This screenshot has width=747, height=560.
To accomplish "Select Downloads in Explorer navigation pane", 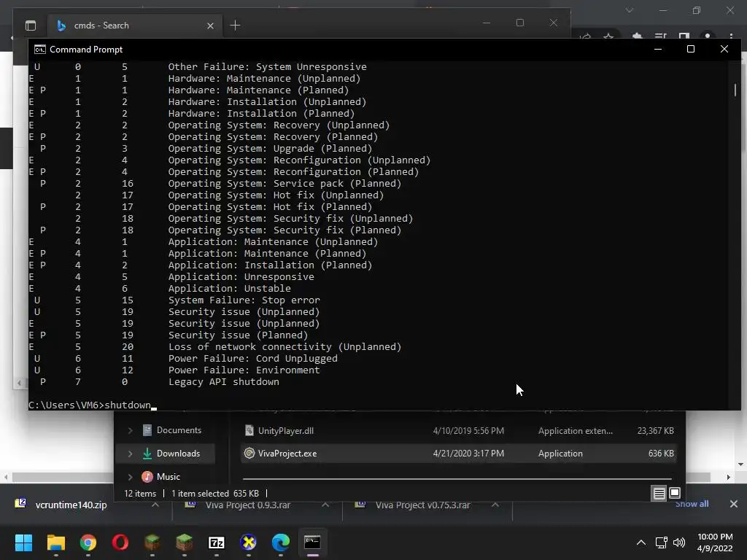I will pyautogui.click(x=171, y=454).
